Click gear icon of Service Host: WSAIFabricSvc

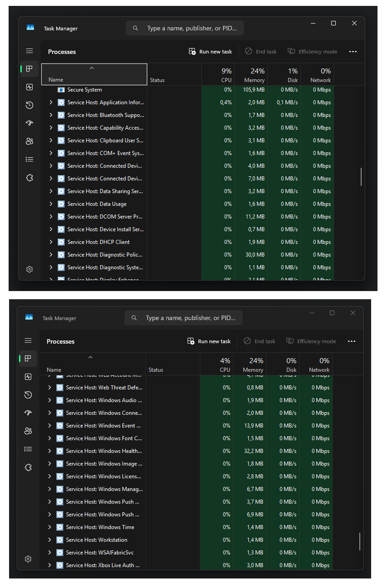click(x=60, y=553)
